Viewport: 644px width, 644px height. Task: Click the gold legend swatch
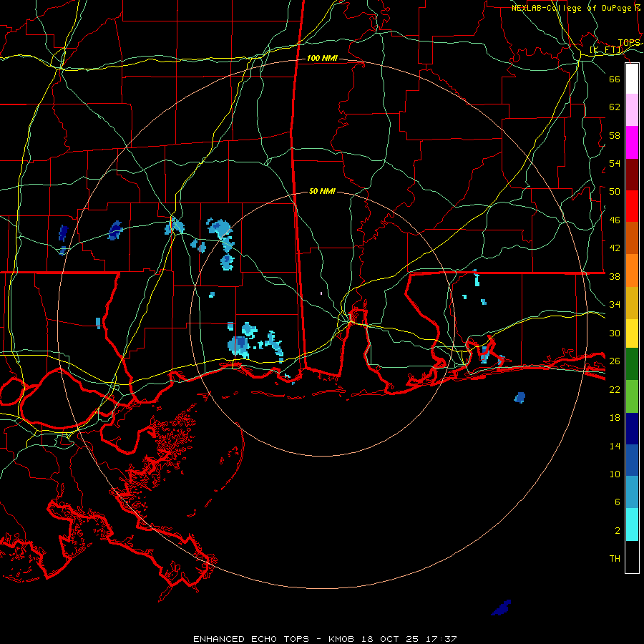coord(632,303)
